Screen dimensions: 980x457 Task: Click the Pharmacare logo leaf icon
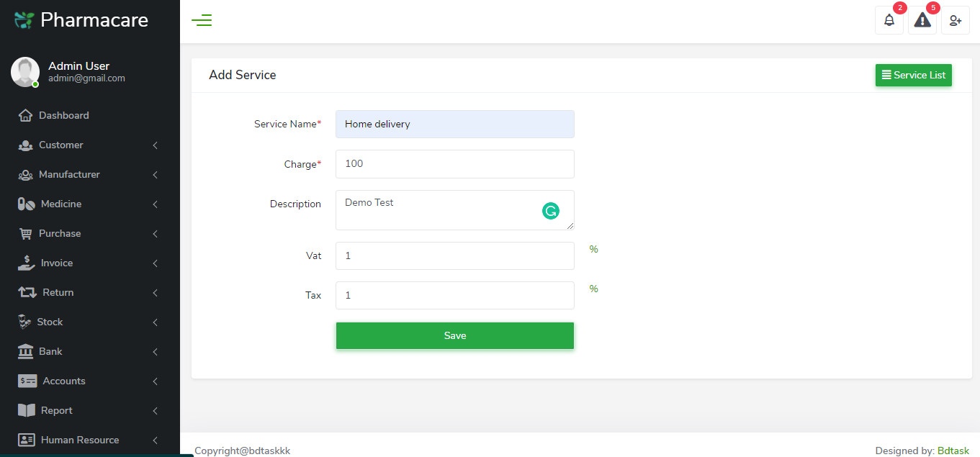click(24, 20)
